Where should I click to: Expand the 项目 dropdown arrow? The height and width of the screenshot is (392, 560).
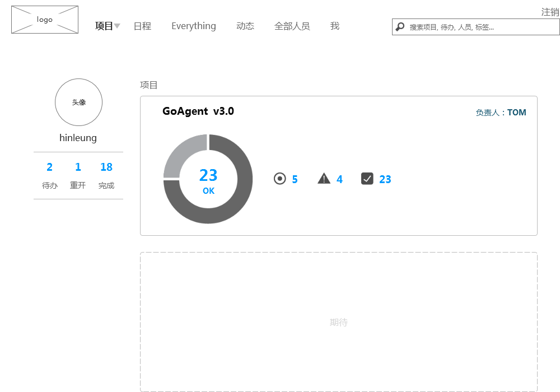(118, 26)
